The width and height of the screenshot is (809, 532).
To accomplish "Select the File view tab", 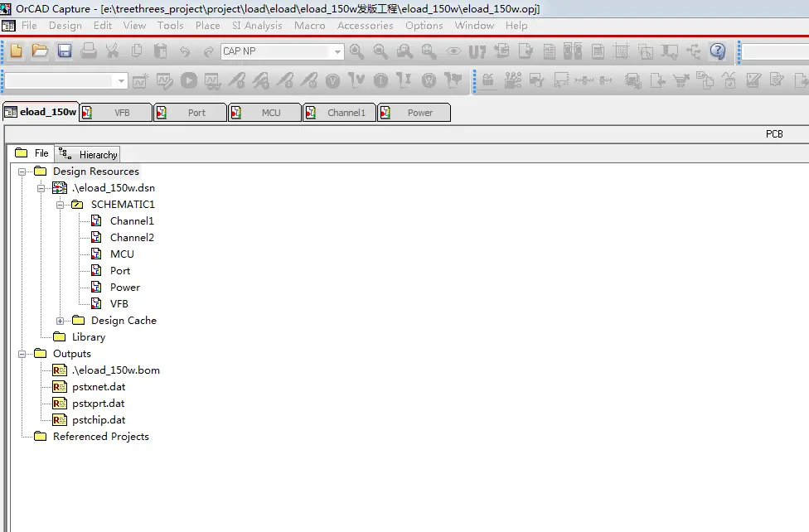I will tap(31, 153).
